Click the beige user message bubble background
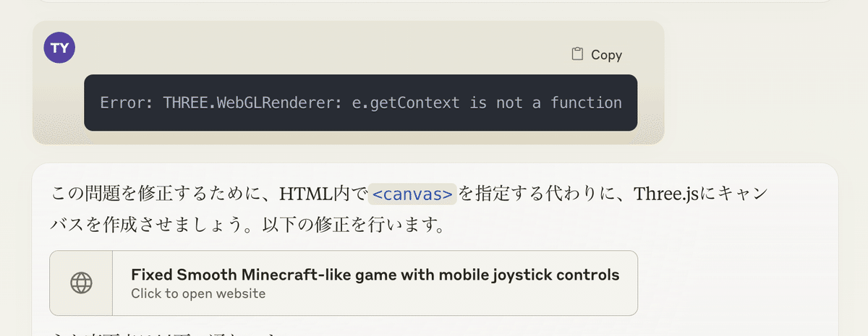Viewport: 868px width, 336px height. point(348,82)
